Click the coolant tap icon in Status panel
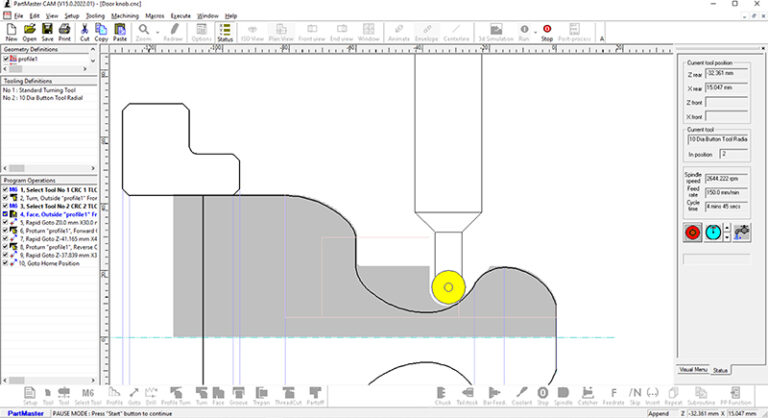The height and width of the screenshot is (418, 768). pos(742,232)
